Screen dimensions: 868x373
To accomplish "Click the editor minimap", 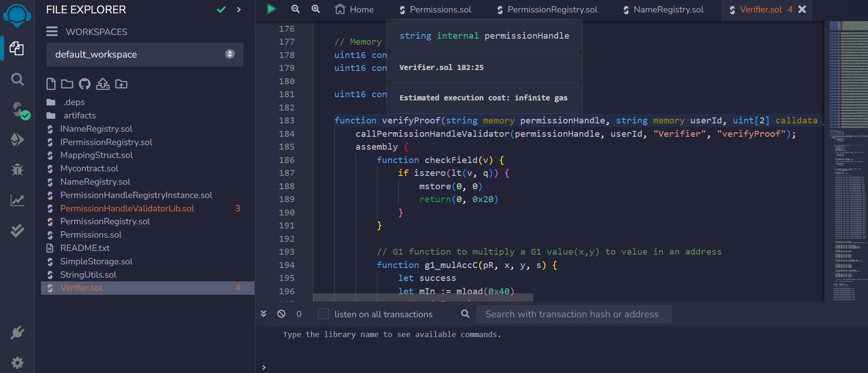I will pos(848,161).
